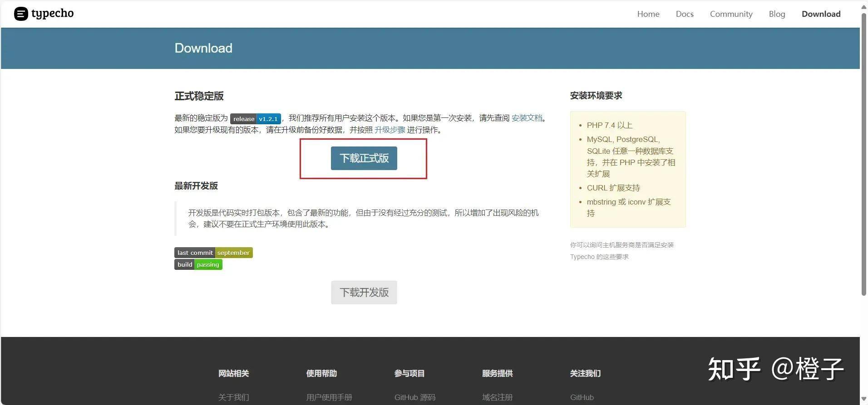Click the Download banner title
This screenshot has height=405, width=868.
[203, 48]
